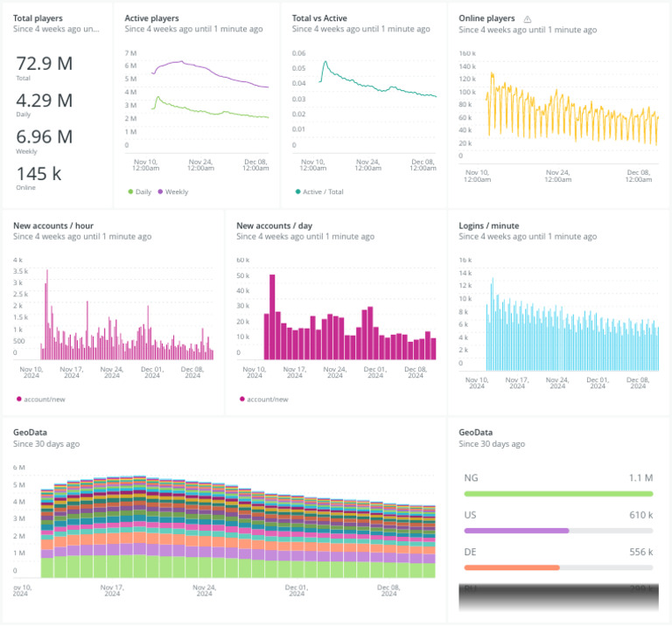Select the 145 k online players value
The image size is (672, 626).
39,174
